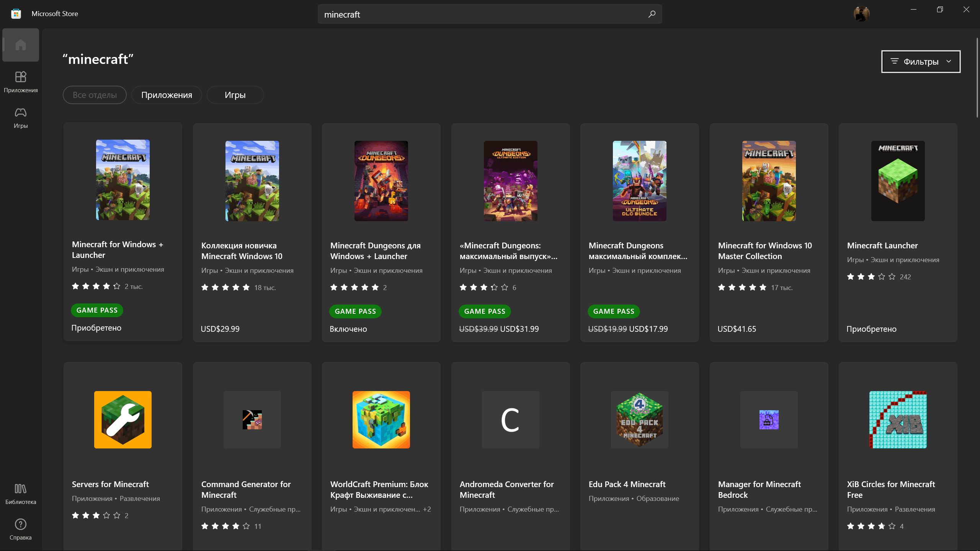Open Minecraft for Windows + Launcher cover
Viewport: 980px width, 551px height.
(123, 180)
